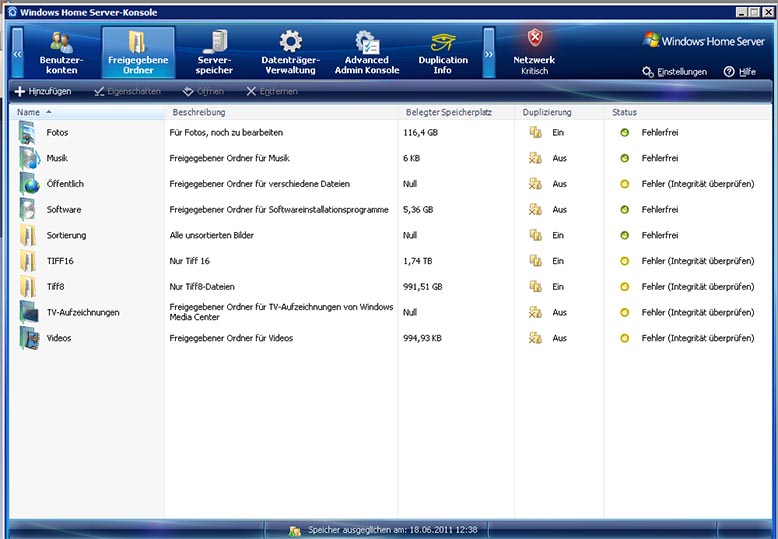Click the yellow status indicator in the TIFF16 row

click(x=625, y=261)
